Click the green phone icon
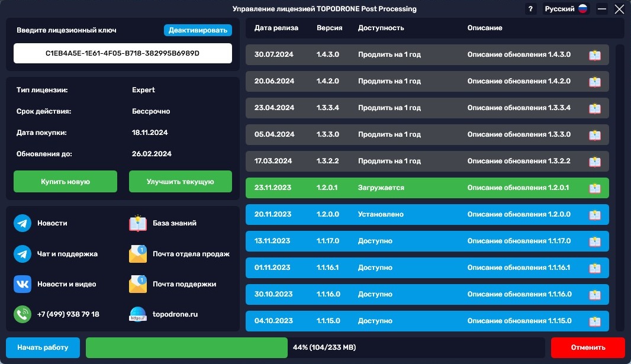Screen dimensions: 631x364 tap(22, 314)
